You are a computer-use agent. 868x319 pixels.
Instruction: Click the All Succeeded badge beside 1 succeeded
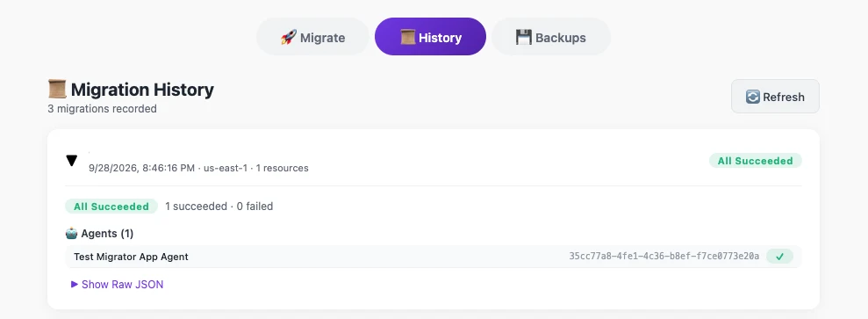tap(111, 207)
